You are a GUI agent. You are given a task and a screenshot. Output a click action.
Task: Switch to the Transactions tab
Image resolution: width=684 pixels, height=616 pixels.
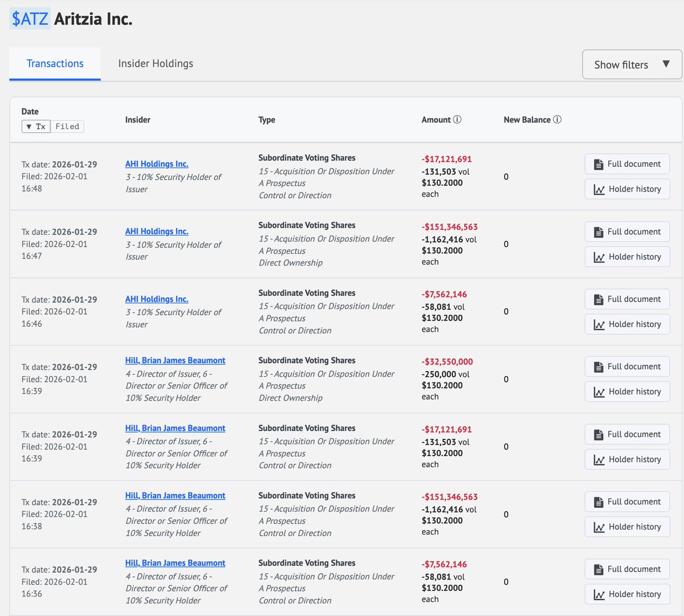click(x=55, y=64)
